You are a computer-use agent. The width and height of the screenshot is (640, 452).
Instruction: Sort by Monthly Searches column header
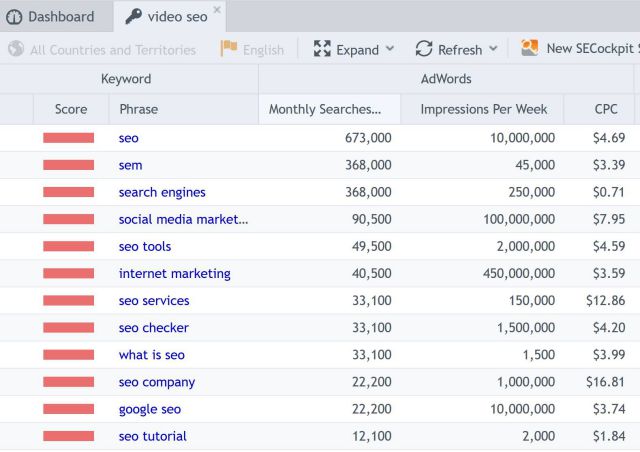[325, 110]
